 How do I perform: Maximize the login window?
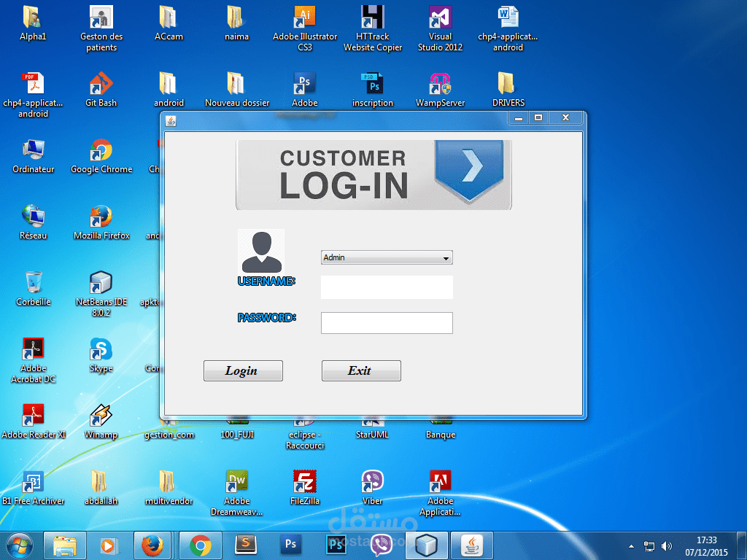coord(538,117)
